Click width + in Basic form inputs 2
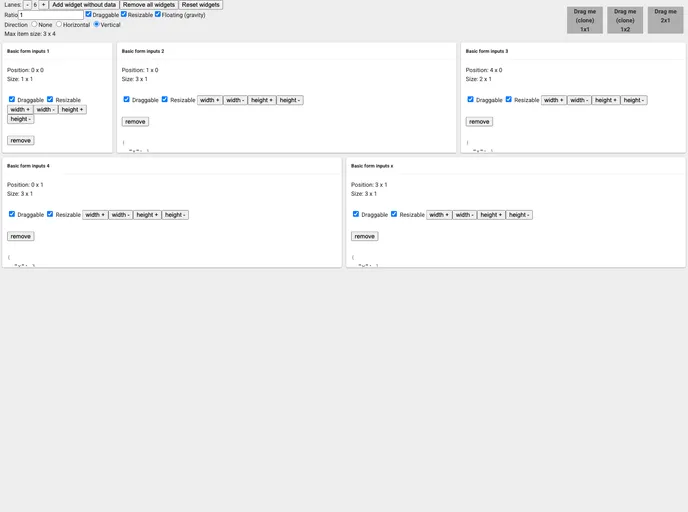 pos(210,100)
